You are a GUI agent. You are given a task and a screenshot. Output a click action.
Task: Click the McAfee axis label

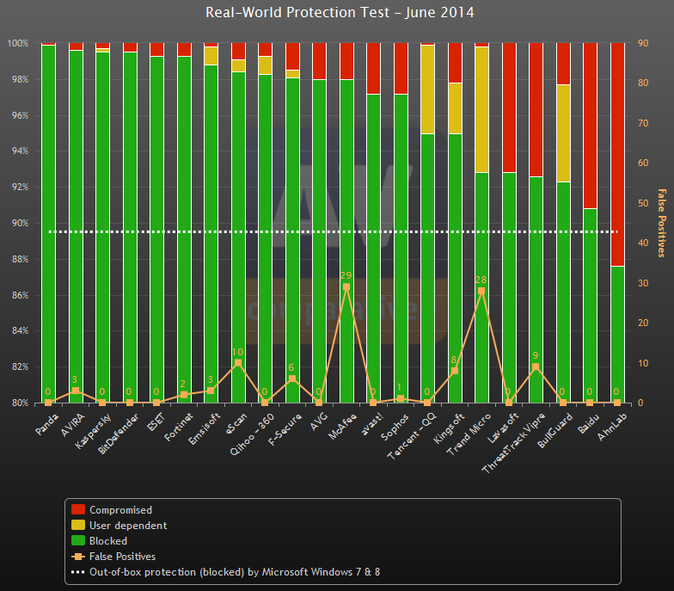(343, 426)
